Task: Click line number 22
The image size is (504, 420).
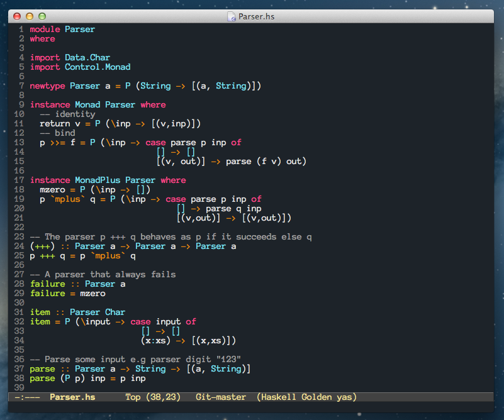Action: (x=20, y=228)
